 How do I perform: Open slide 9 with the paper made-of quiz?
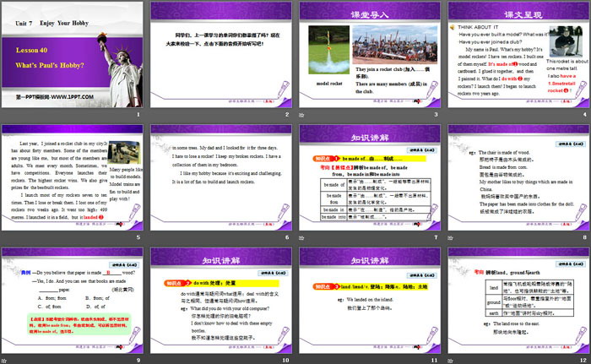pyautogui.click(x=73, y=302)
